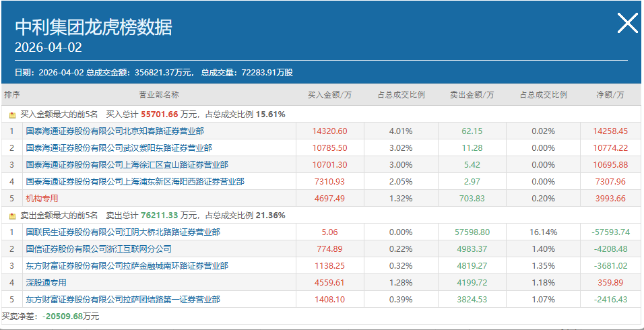Click the 总成交金额 356821.37万元 text

139,73
